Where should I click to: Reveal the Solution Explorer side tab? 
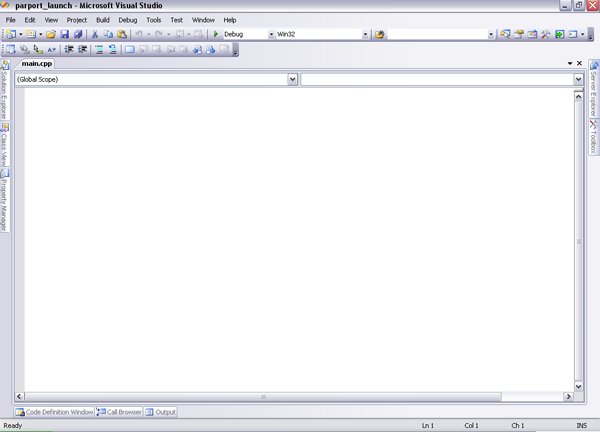coord(5,90)
